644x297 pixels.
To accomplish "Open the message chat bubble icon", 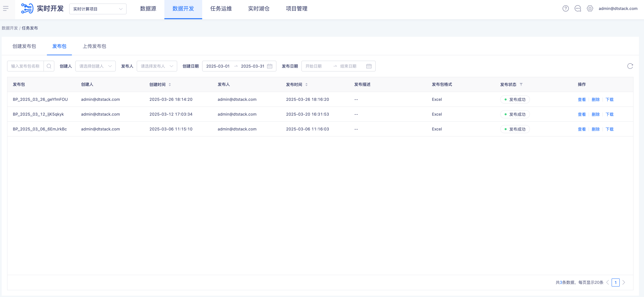I will pos(578,8).
